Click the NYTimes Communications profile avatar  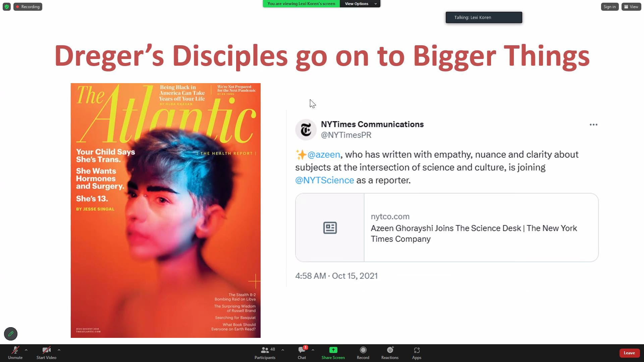(x=306, y=130)
